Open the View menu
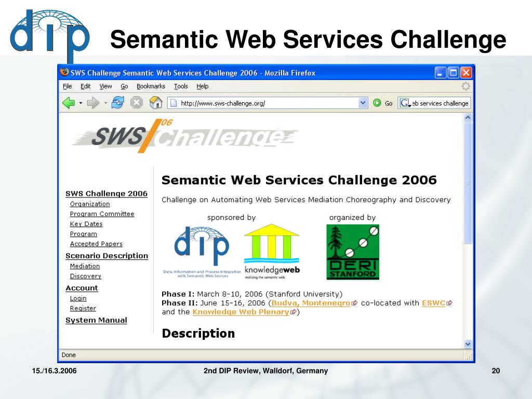The image size is (532, 399). [105, 86]
